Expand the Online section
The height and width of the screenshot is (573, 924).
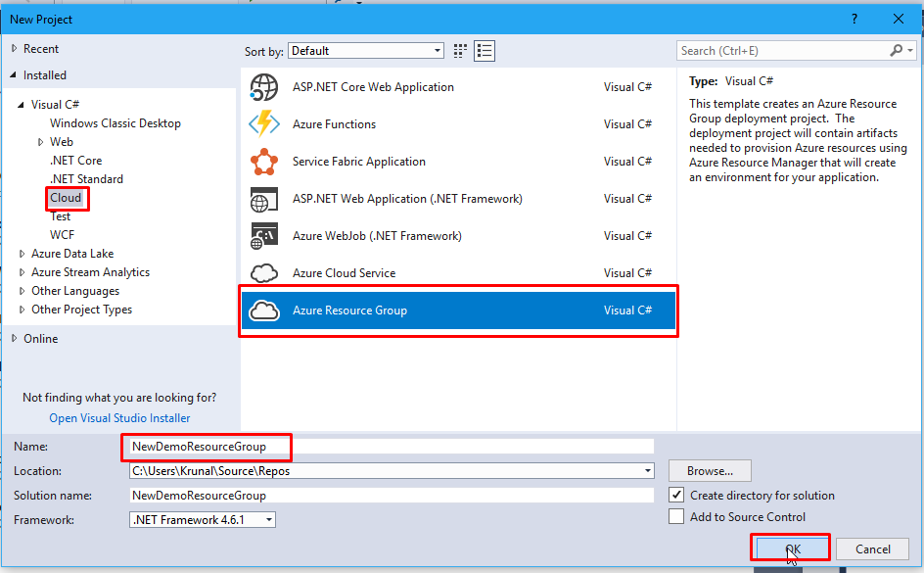(x=14, y=338)
